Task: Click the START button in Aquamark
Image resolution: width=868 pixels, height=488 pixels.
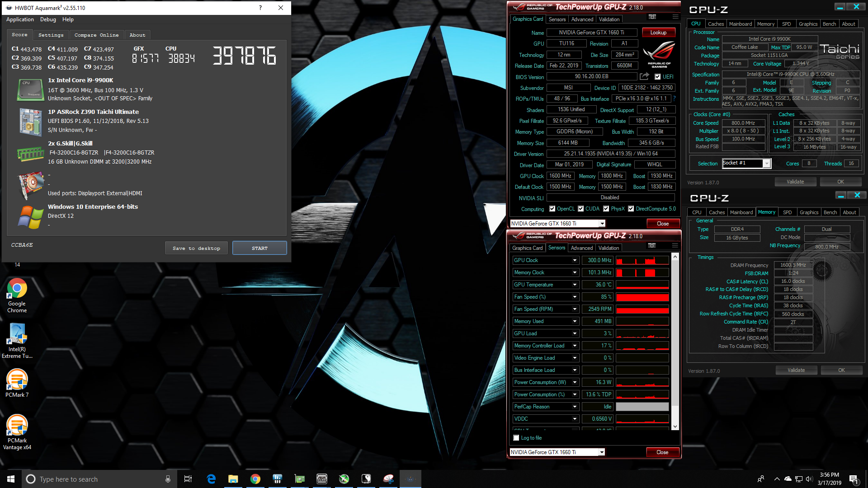Action: pos(259,248)
